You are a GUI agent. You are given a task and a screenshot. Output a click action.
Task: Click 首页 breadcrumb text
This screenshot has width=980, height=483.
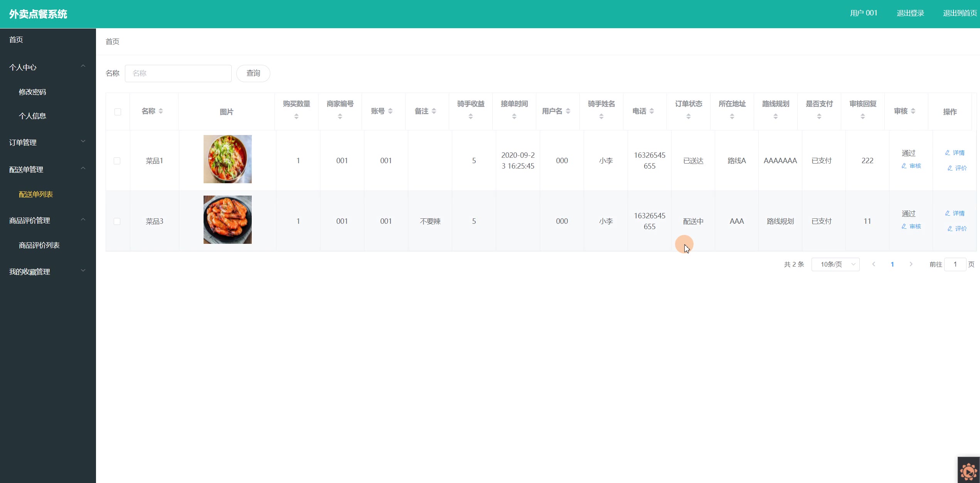point(113,41)
